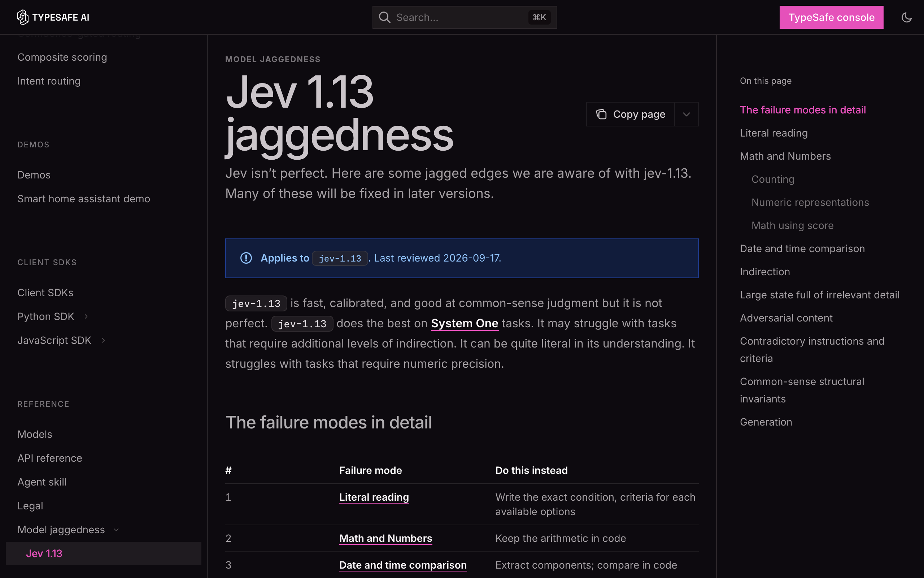Go to Intent routing in sidebar
The width and height of the screenshot is (924, 578).
pyautogui.click(x=49, y=81)
